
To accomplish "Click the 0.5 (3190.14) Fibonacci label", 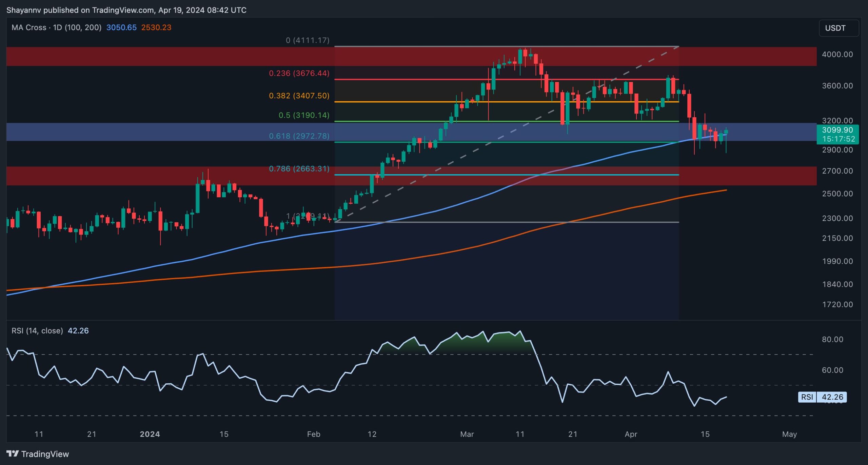I will [304, 115].
